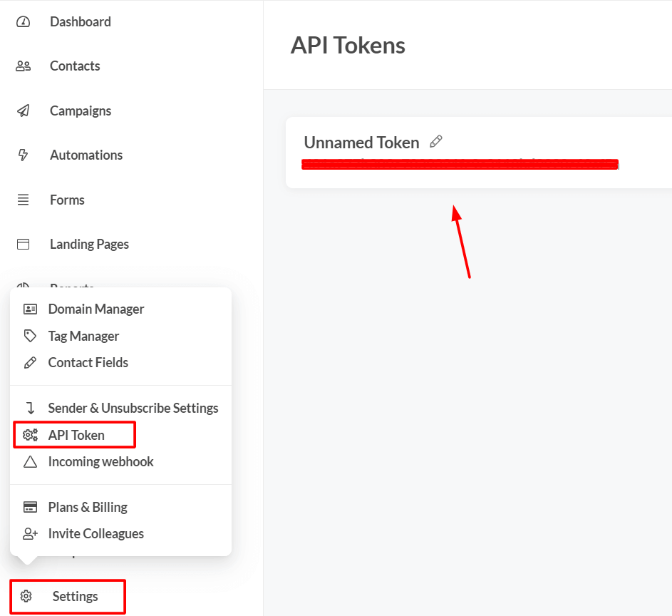Open Tag Manager from settings menu

[83, 336]
